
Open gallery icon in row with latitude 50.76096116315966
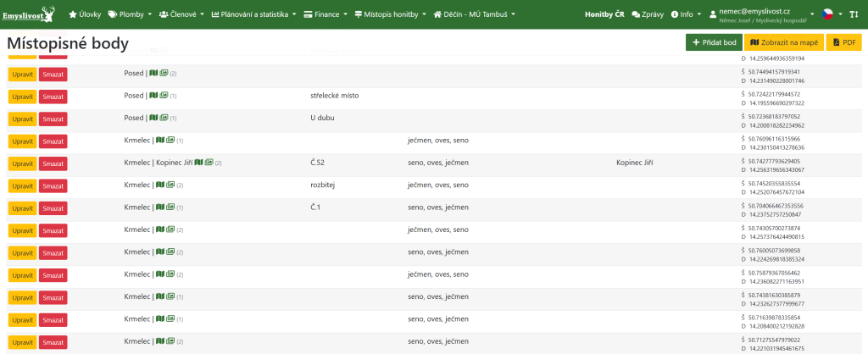(171, 140)
